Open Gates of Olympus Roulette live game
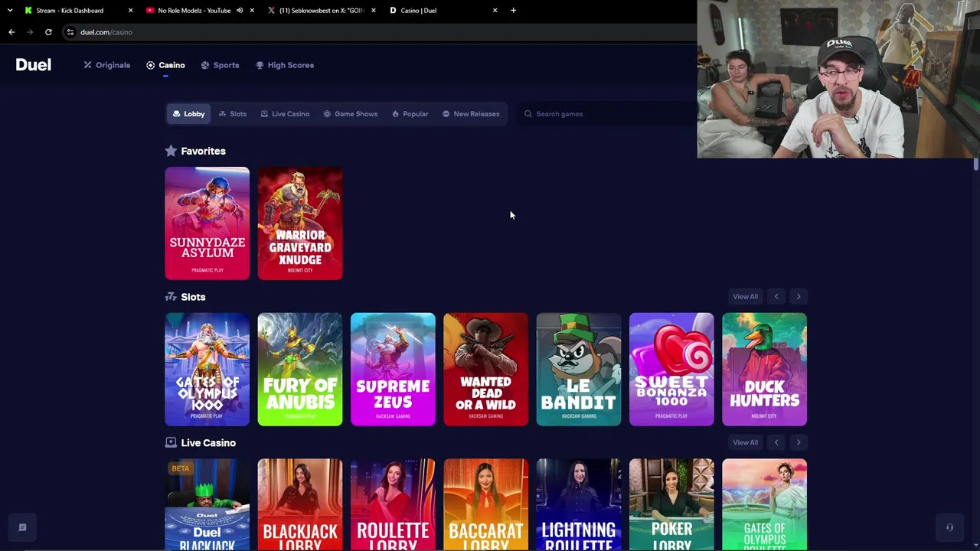The height and width of the screenshot is (551, 980). point(764,504)
